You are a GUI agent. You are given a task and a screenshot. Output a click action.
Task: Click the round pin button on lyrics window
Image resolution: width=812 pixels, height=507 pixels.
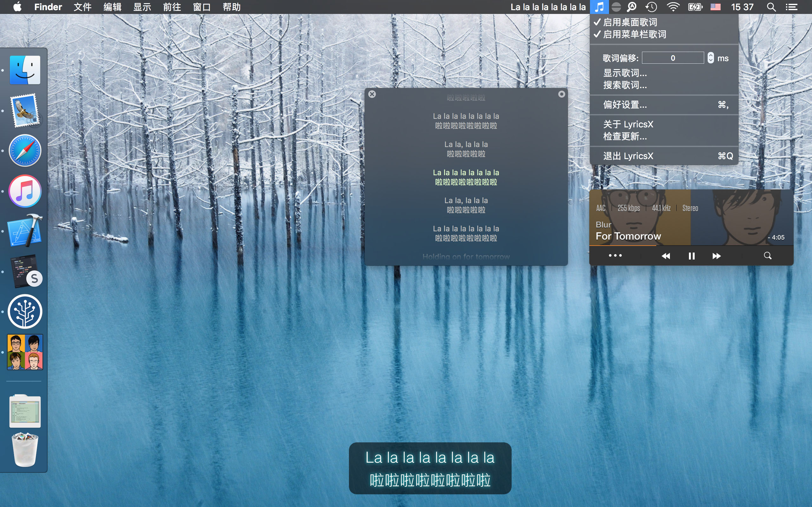tap(561, 94)
